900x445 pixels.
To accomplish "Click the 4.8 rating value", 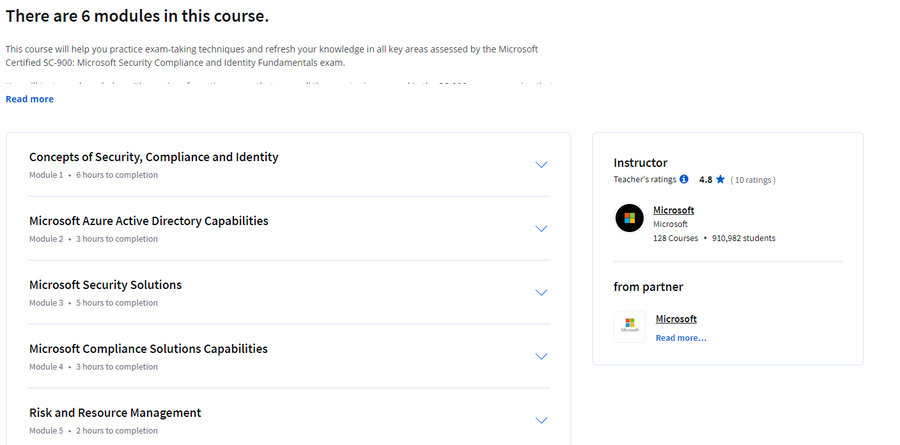I will tap(705, 180).
